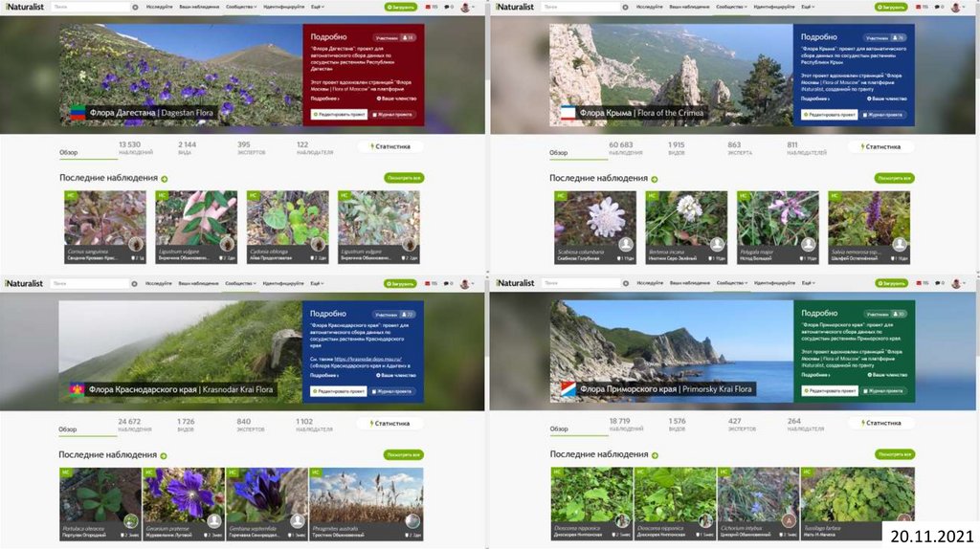The height and width of the screenshot is (549, 980).
Task: Click the Crimea flag icon on the banner
Action: (x=568, y=113)
